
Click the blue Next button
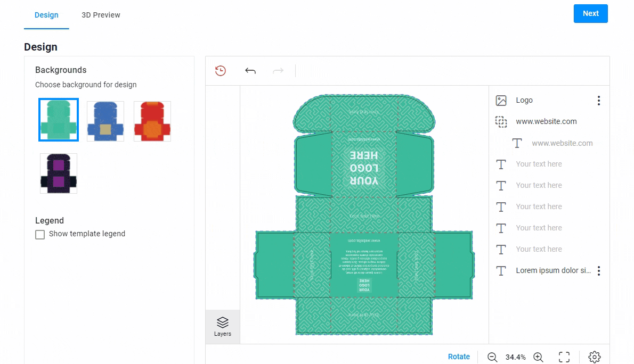click(590, 13)
